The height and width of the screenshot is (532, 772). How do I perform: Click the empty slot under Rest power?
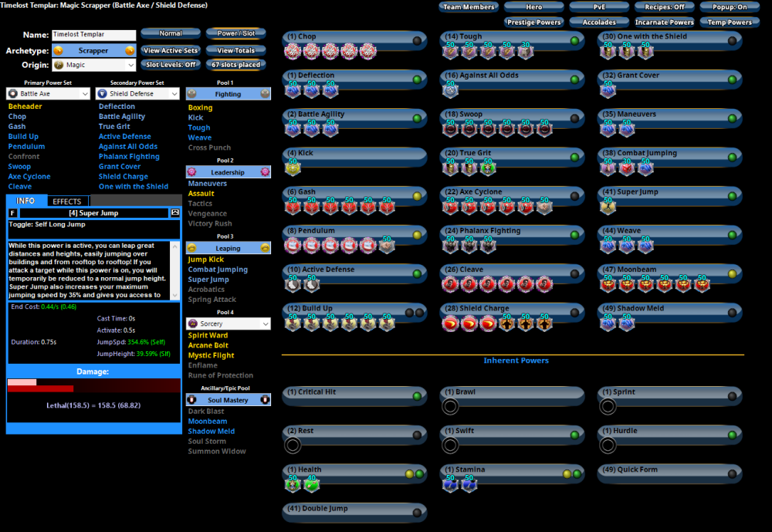point(293,445)
